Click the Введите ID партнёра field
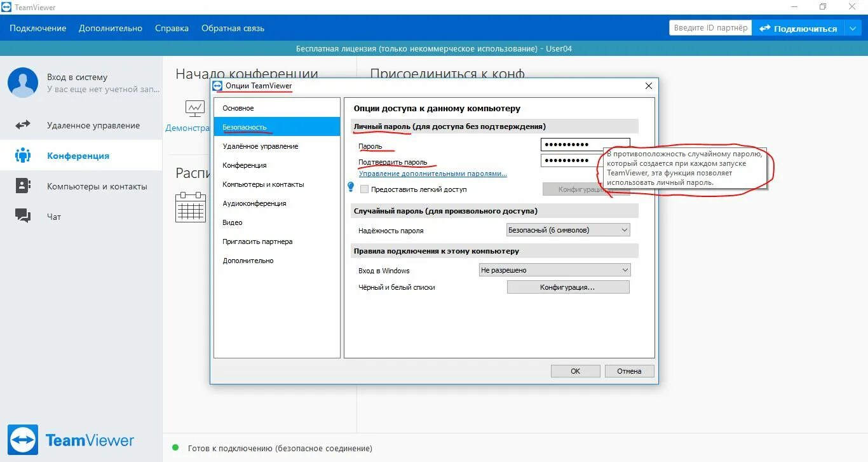 (x=710, y=28)
